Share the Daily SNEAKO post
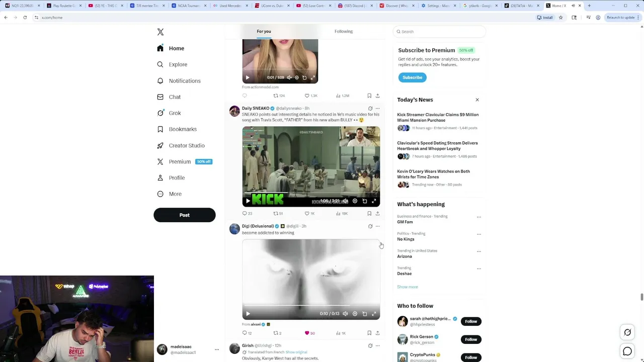 pos(377,214)
